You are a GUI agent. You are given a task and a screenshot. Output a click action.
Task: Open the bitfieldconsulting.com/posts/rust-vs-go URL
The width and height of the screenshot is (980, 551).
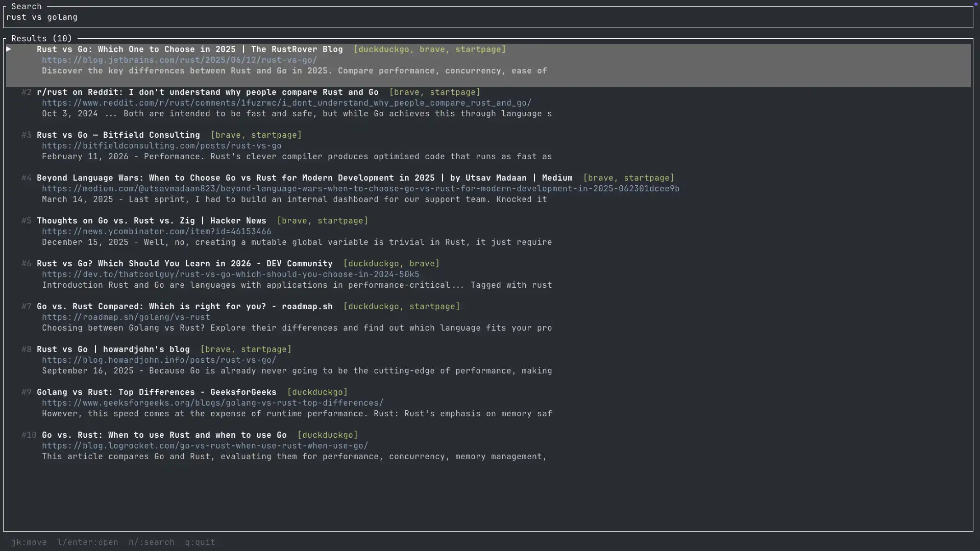coord(162,146)
